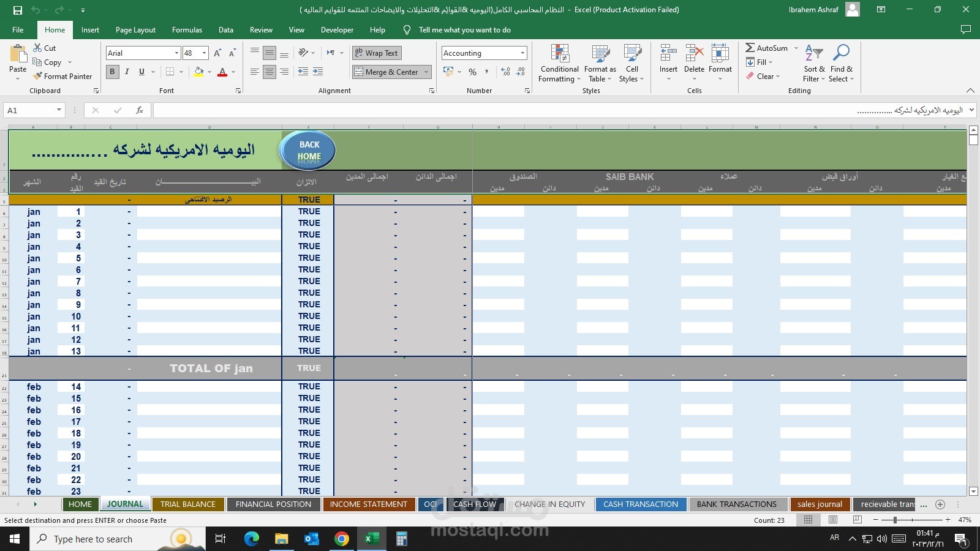
Task: Open Sort & Filter options
Action: tap(814, 63)
